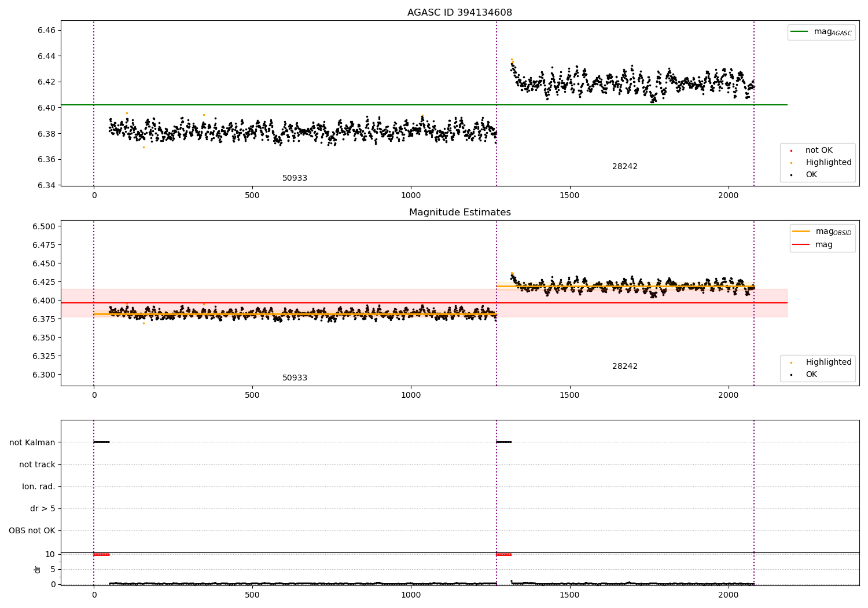This screenshot has height=608, width=868.
Task: Select "Highlighted" in the Magnitude Estimates legend
Action: point(828,362)
